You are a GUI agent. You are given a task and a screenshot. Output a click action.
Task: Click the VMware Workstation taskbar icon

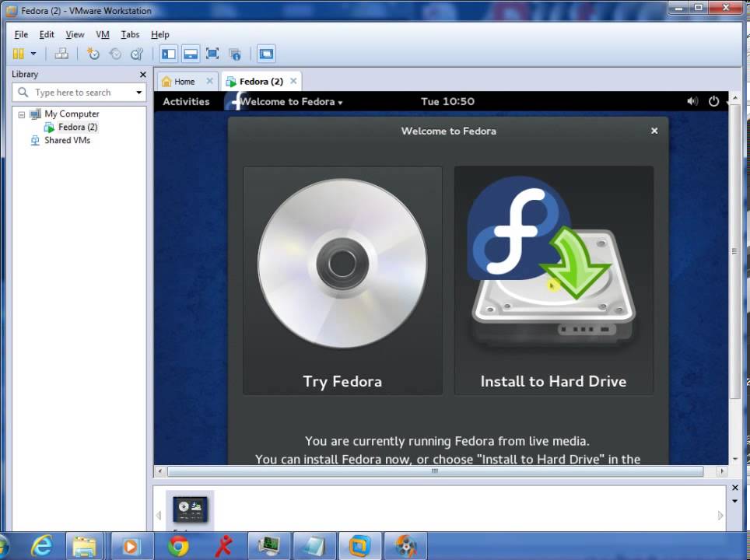tap(359, 546)
